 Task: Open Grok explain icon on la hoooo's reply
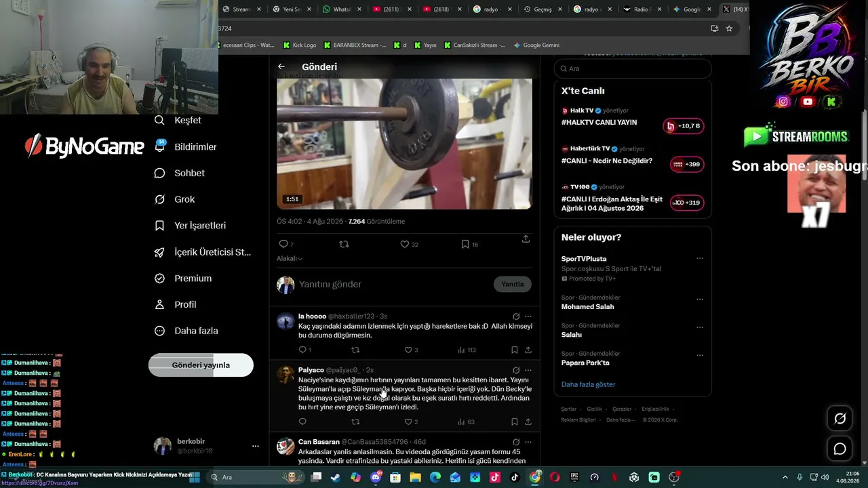click(516, 316)
